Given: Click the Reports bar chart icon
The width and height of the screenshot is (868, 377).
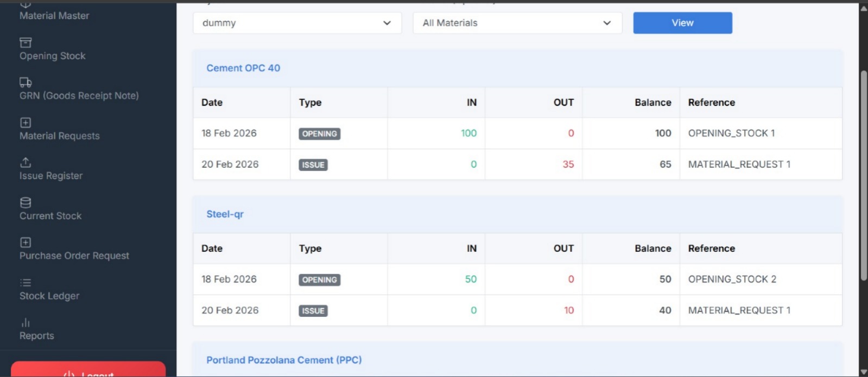Looking at the screenshot, I should (26, 323).
